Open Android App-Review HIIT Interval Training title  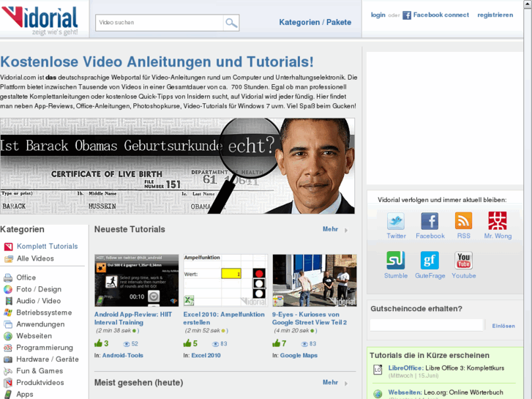(133, 318)
